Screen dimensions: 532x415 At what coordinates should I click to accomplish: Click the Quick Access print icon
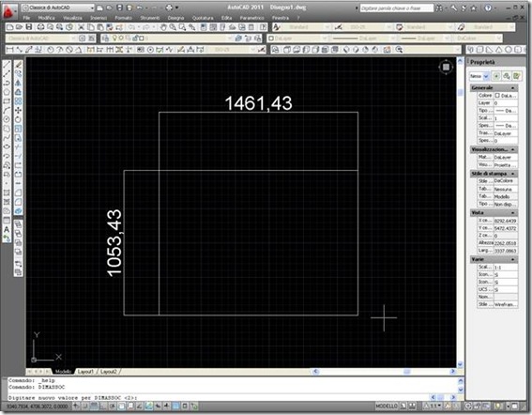click(x=169, y=8)
